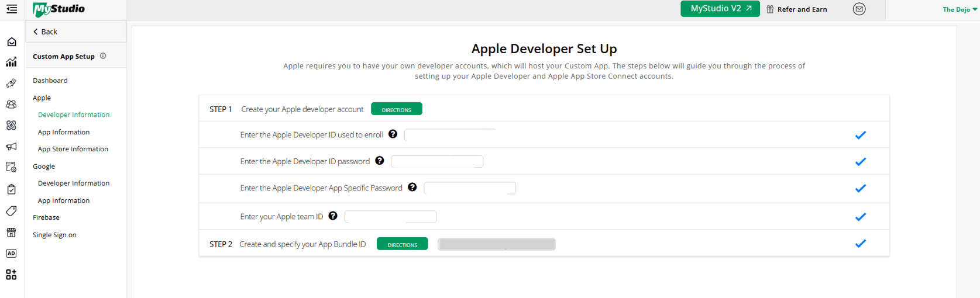Image resolution: width=980 pixels, height=298 pixels.
Task: Go Back from Custom App Setup
Action: point(45,32)
